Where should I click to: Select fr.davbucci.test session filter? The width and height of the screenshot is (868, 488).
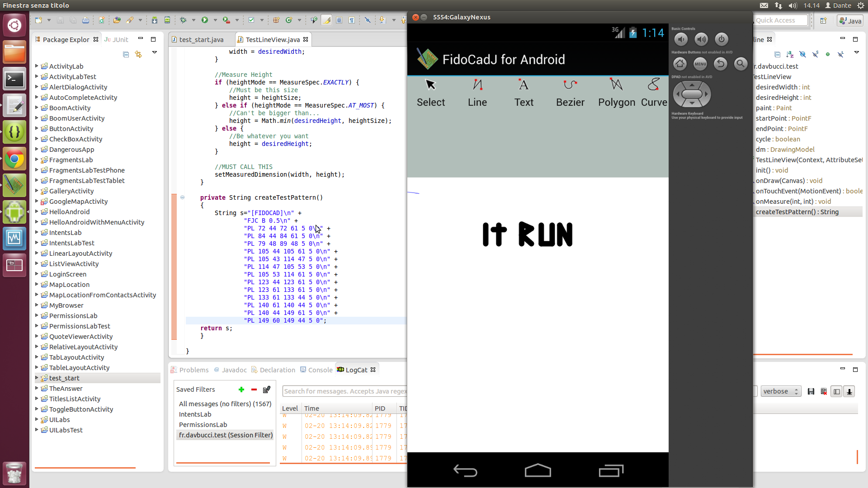point(226,435)
